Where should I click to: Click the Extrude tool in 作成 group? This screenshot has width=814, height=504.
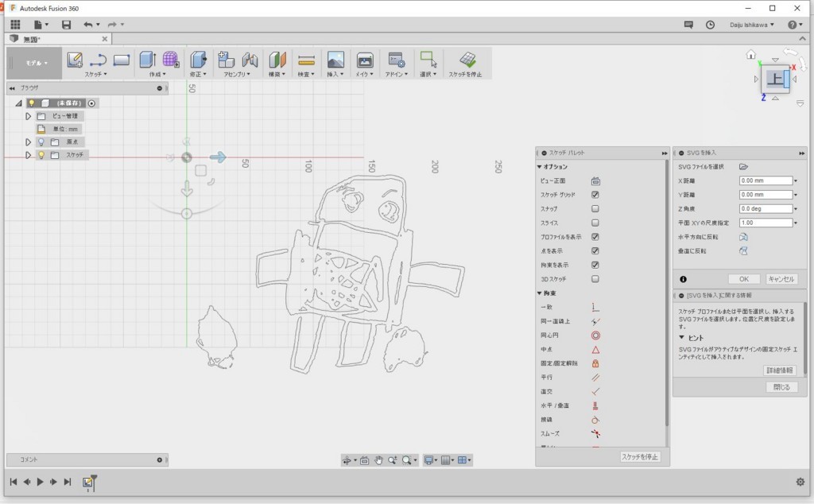pyautogui.click(x=147, y=60)
